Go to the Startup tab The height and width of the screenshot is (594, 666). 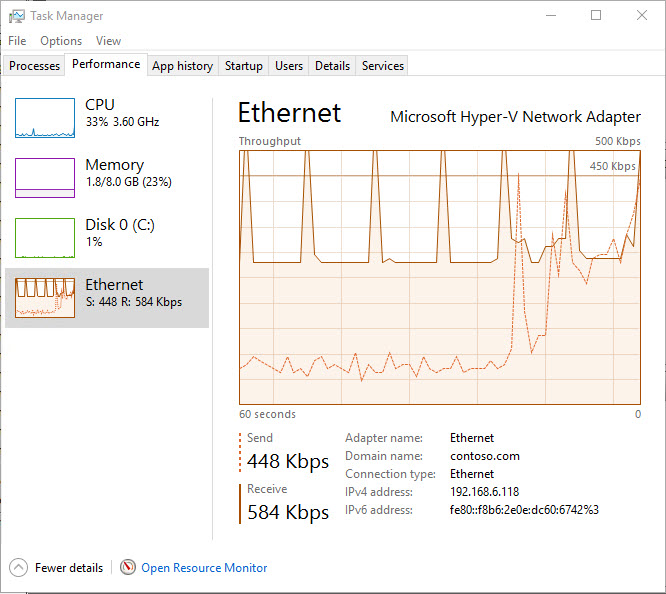244,66
